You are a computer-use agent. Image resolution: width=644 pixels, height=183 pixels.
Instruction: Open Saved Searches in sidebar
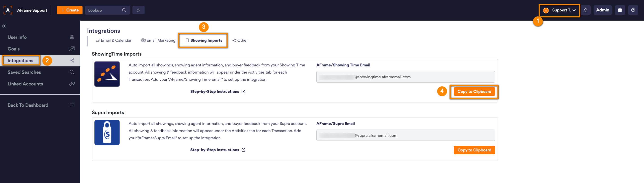40,72
